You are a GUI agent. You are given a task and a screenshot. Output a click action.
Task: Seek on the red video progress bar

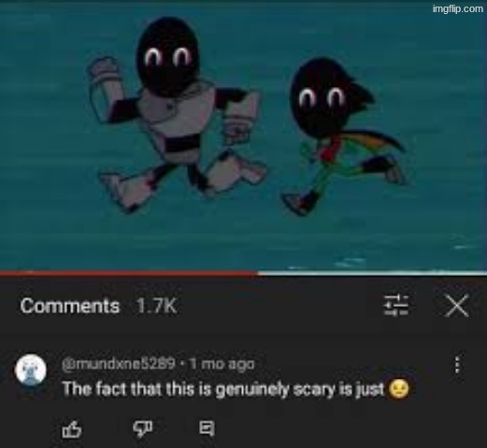point(129,273)
